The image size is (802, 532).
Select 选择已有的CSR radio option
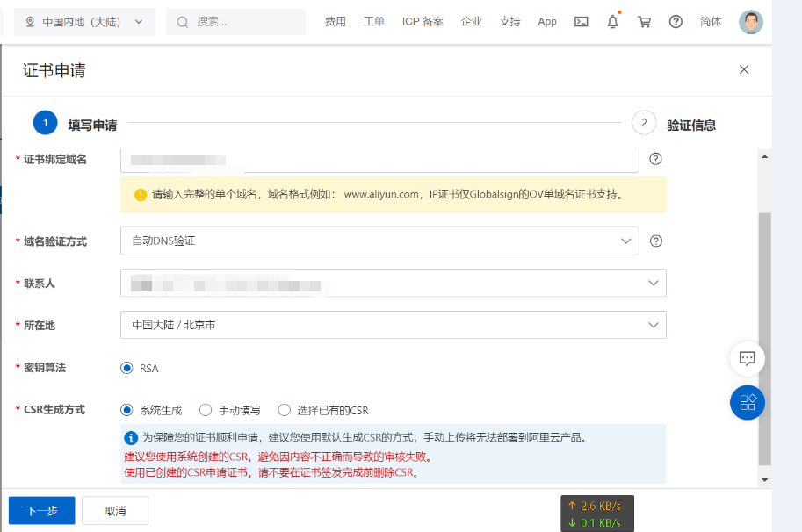(284, 410)
